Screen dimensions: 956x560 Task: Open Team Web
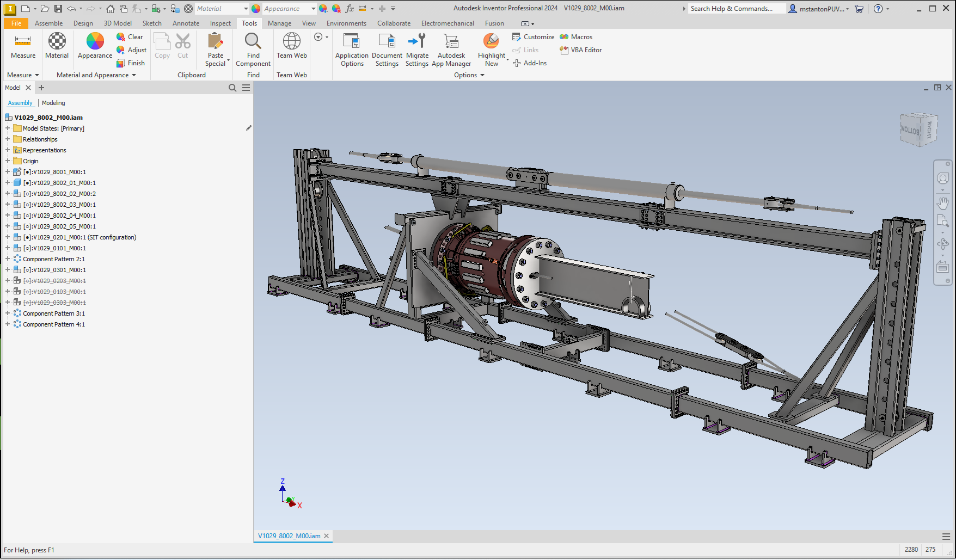[x=292, y=46]
